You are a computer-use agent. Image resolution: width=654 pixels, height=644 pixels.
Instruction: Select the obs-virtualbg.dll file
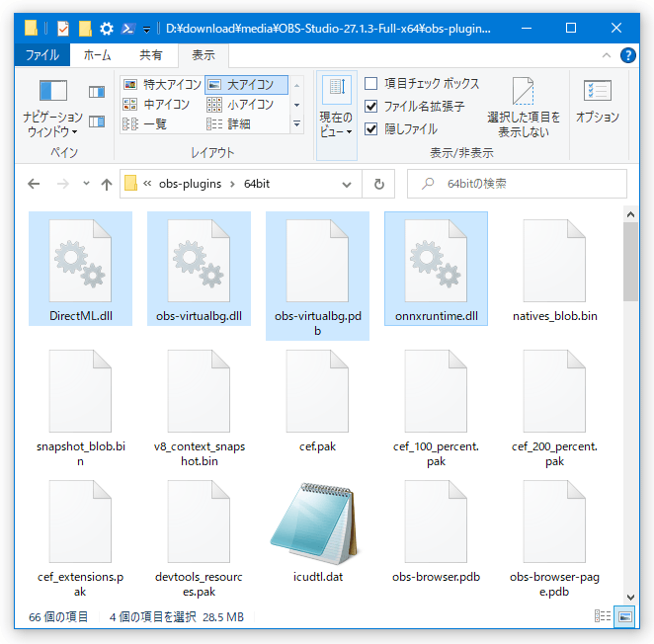199,269
